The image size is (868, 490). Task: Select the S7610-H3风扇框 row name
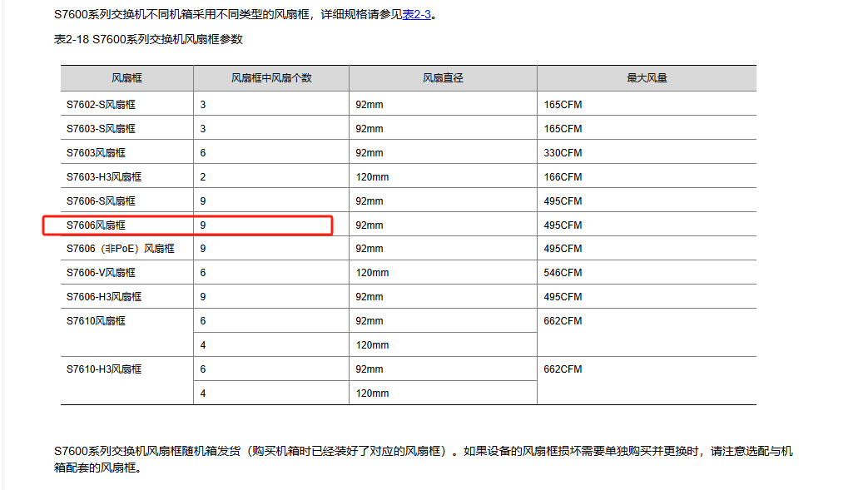click(104, 369)
